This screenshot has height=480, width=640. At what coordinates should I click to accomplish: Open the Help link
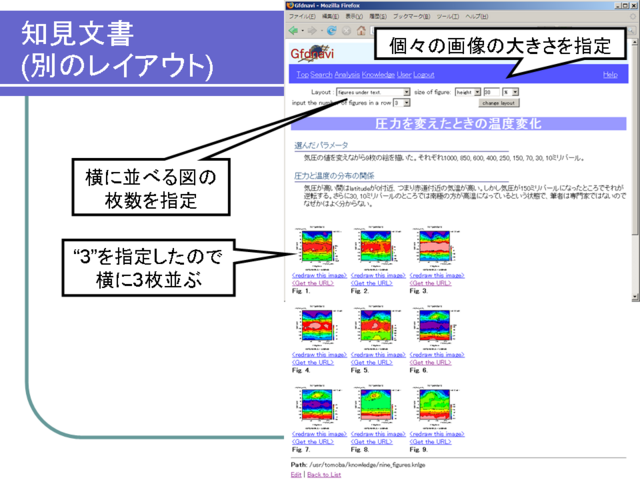tap(610, 74)
